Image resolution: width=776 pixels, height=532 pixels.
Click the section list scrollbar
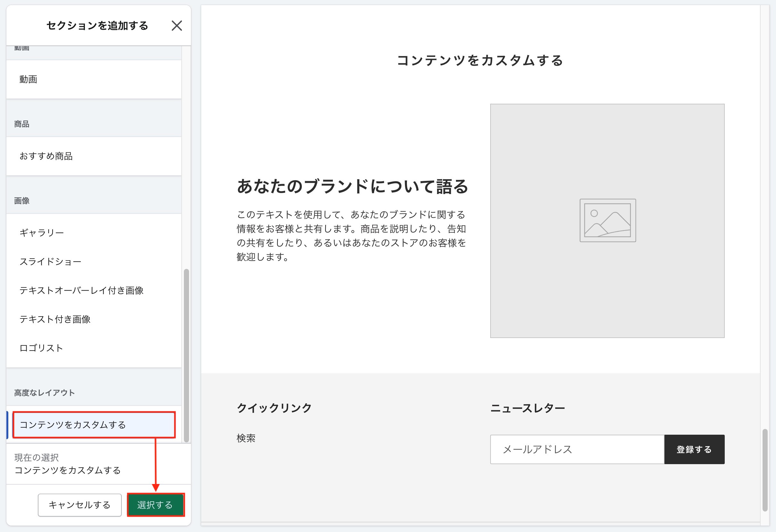(x=186, y=355)
